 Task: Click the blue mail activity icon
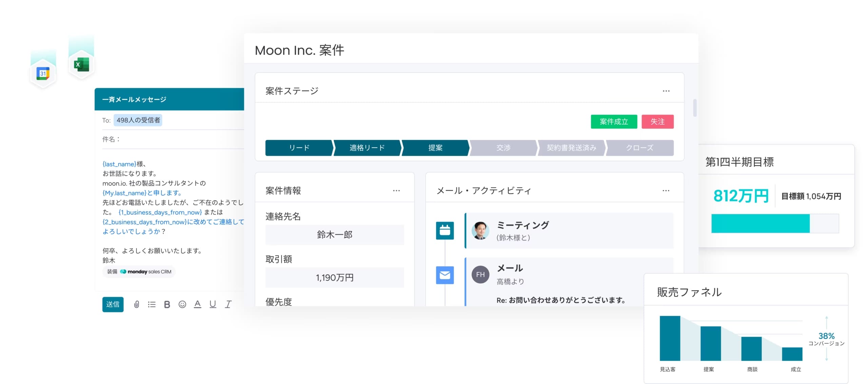tap(445, 275)
